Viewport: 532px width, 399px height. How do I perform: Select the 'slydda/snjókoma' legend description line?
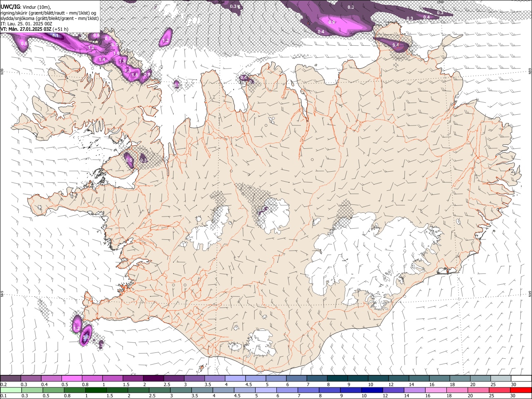tap(49, 18)
